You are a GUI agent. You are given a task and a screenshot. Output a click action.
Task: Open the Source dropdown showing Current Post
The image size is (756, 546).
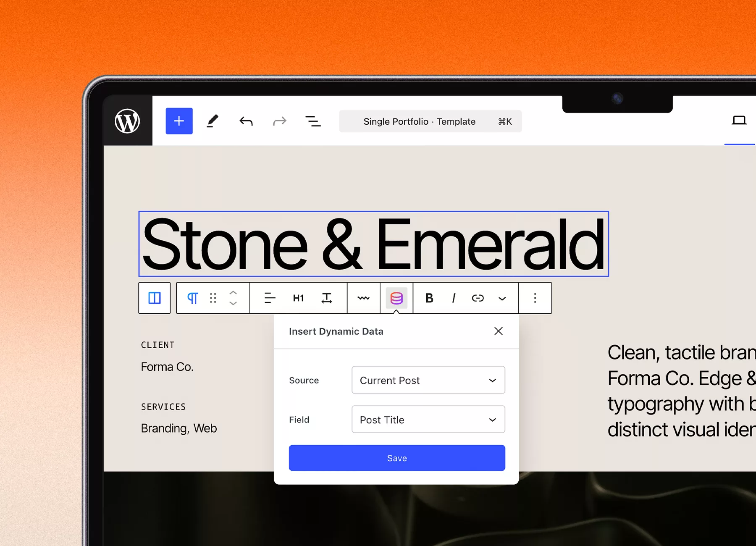coord(428,380)
